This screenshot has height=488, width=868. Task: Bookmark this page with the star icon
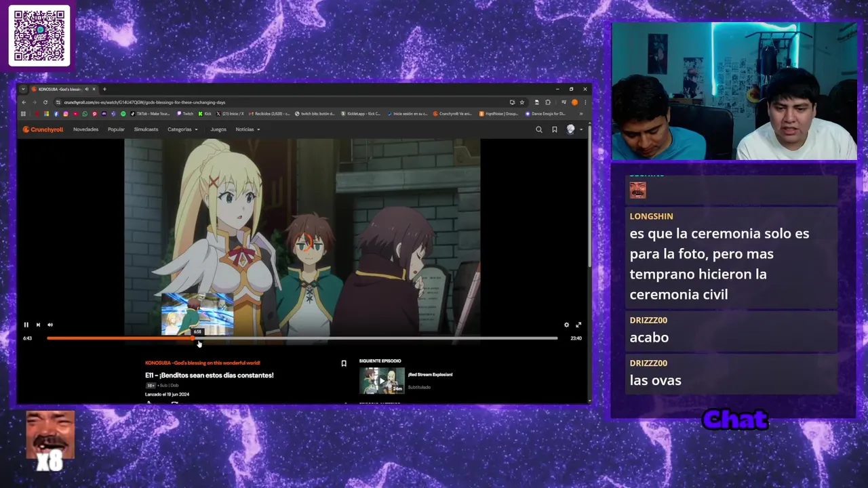[x=521, y=102]
